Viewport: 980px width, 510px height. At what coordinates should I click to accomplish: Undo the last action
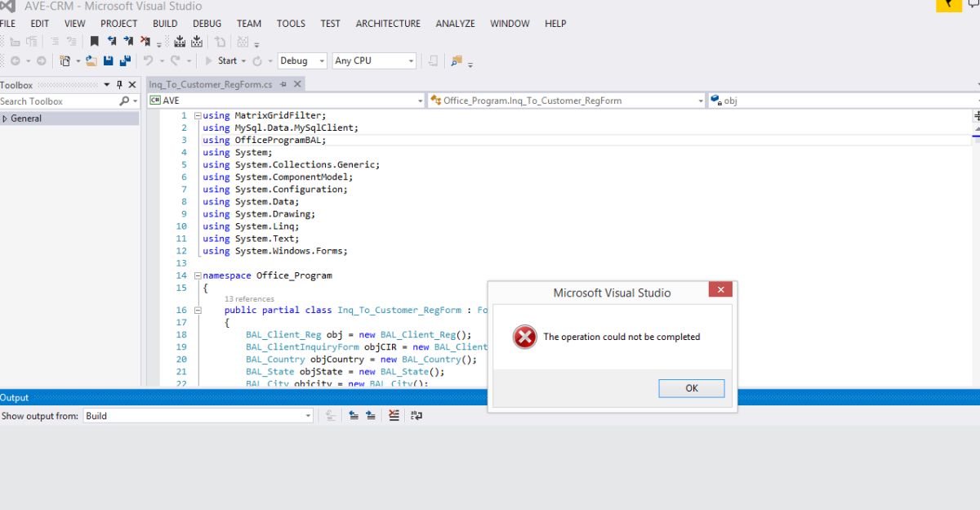[x=148, y=60]
